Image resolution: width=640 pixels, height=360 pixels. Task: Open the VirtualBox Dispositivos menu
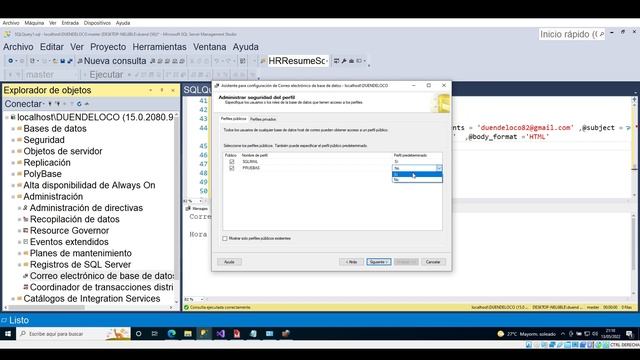[x=97, y=23]
